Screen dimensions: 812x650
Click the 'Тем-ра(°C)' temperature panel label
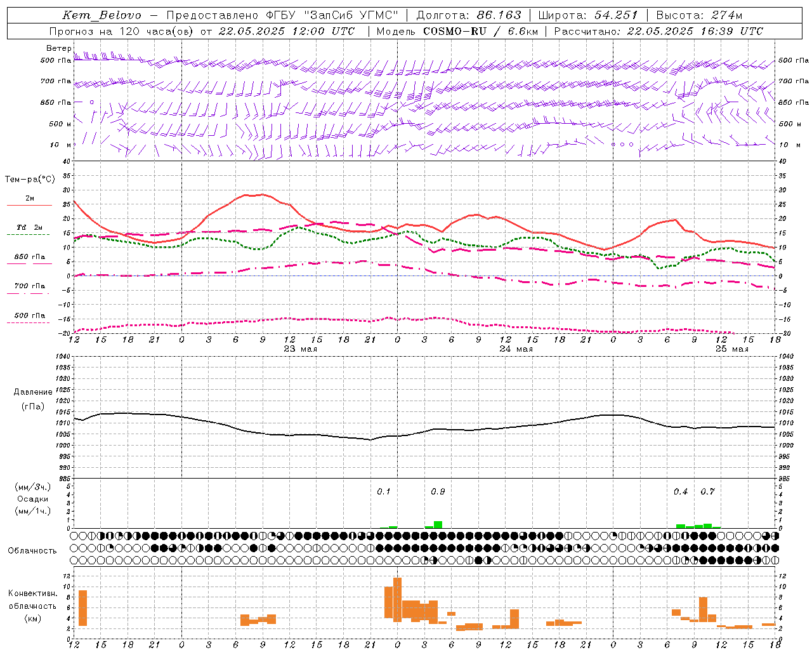[x=30, y=180]
